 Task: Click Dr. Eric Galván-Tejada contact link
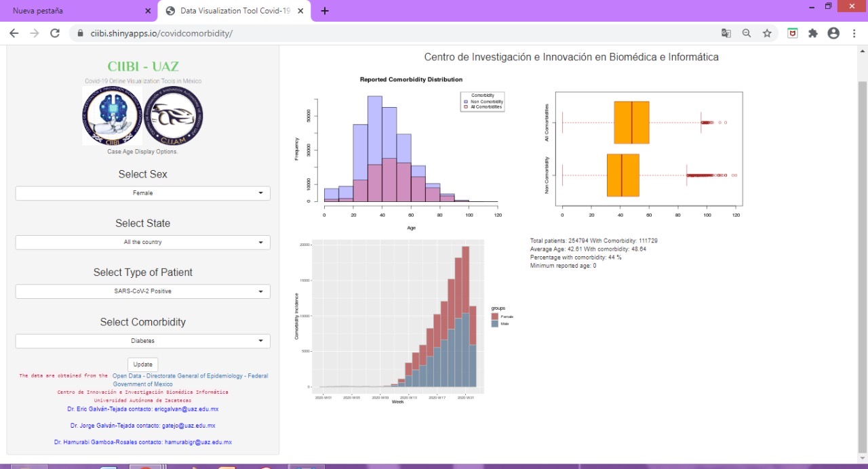click(143, 409)
